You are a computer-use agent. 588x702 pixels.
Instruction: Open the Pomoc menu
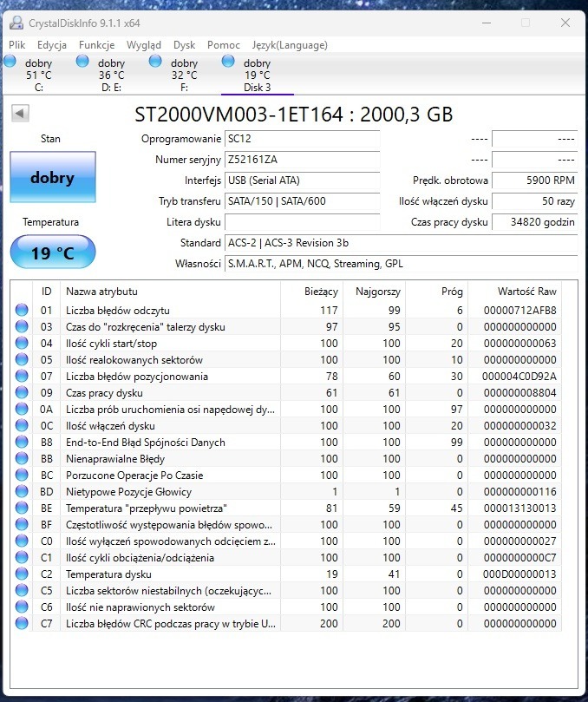click(x=223, y=45)
